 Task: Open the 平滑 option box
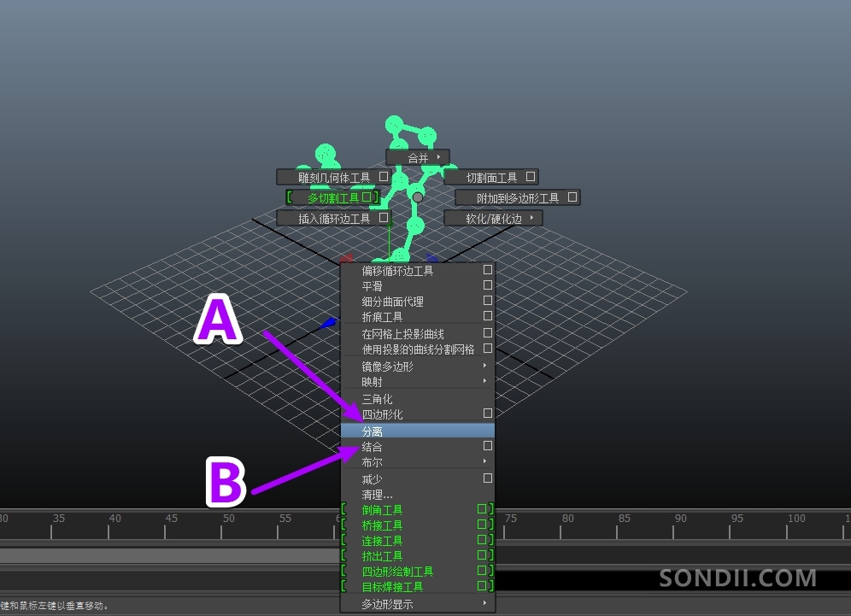coord(488,285)
